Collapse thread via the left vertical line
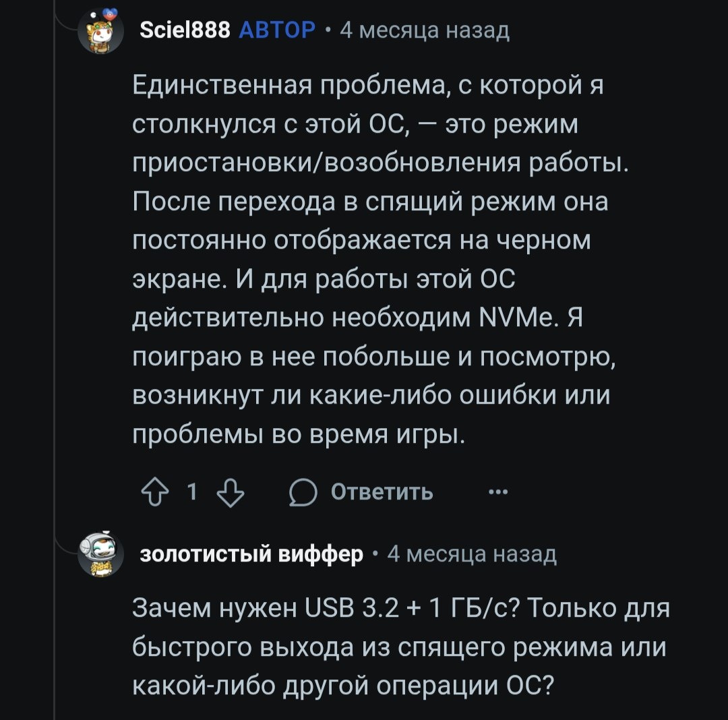728x720 pixels. (x=55, y=337)
